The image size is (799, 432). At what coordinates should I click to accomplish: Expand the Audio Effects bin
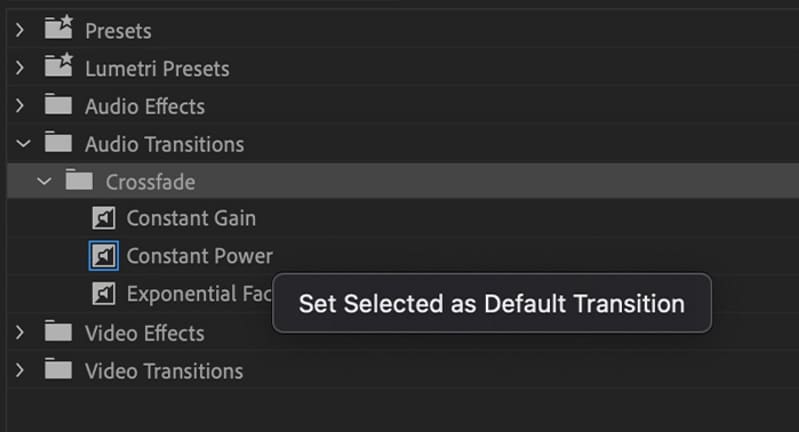coord(21,106)
